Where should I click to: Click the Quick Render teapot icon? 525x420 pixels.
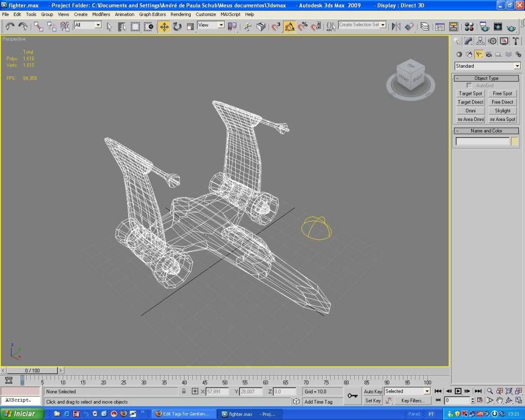(511, 27)
